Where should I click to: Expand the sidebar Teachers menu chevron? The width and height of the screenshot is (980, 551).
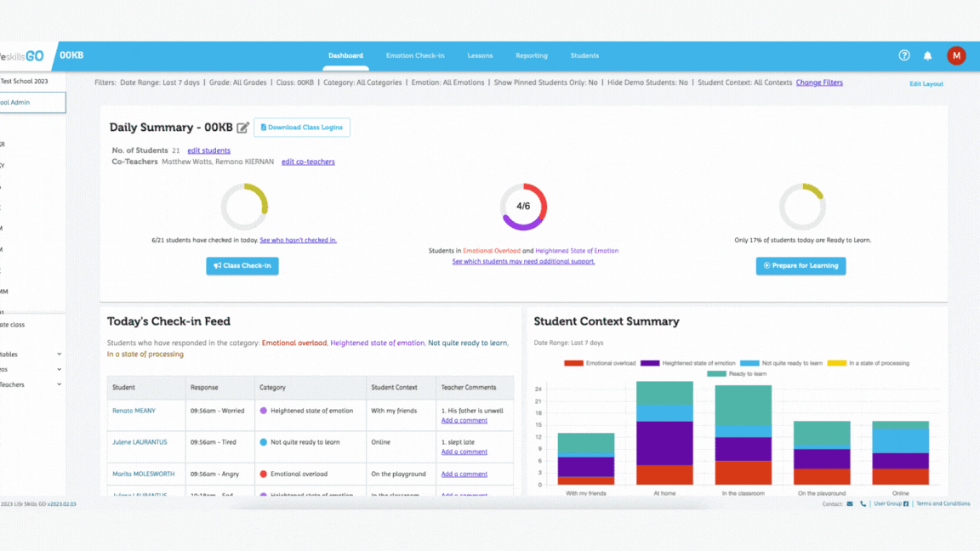point(60,385)
